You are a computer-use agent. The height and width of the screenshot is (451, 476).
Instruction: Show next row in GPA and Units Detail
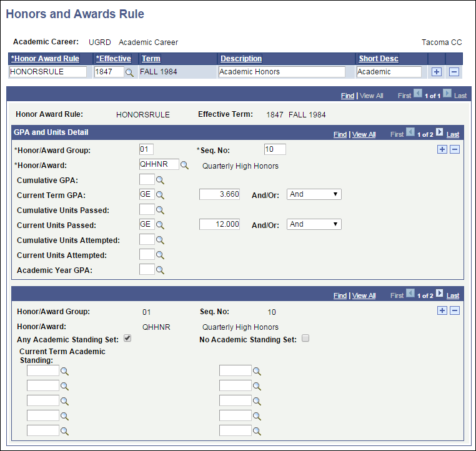tap(439, 132)
